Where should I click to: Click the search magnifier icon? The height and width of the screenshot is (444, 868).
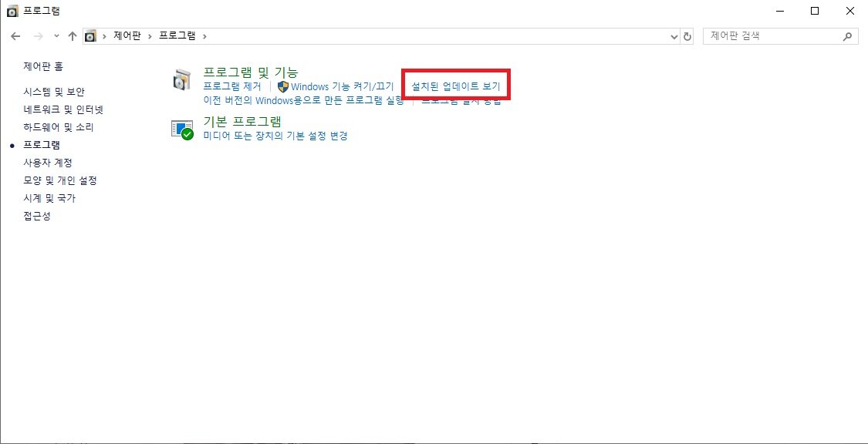point(847,36)
